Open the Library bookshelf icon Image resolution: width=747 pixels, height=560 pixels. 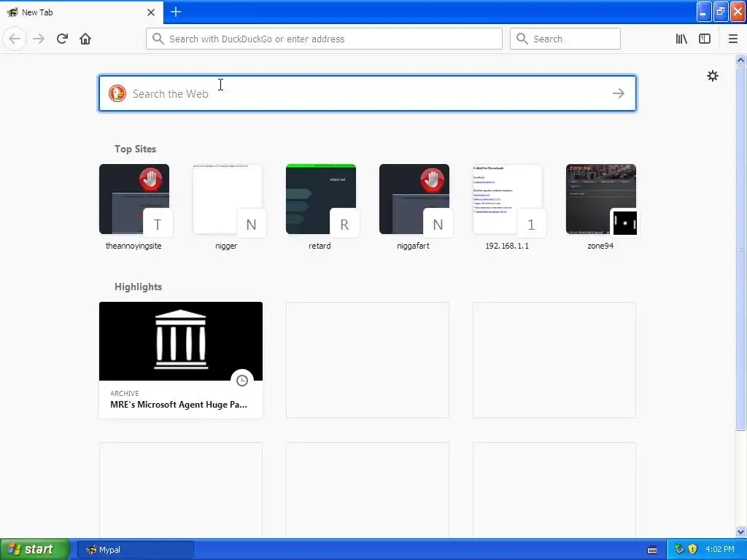(681, 39)
